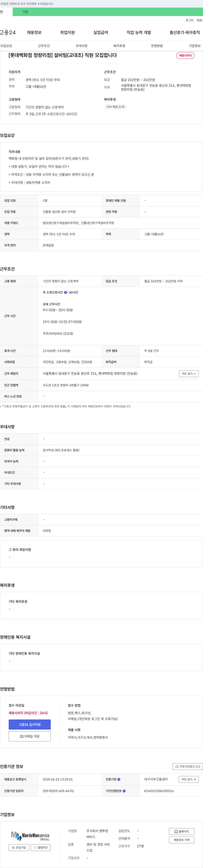The width and height of the screenshot is (203, 868).
Task: Jump to the 기업정보 section tab
Action: pos(195,46)
